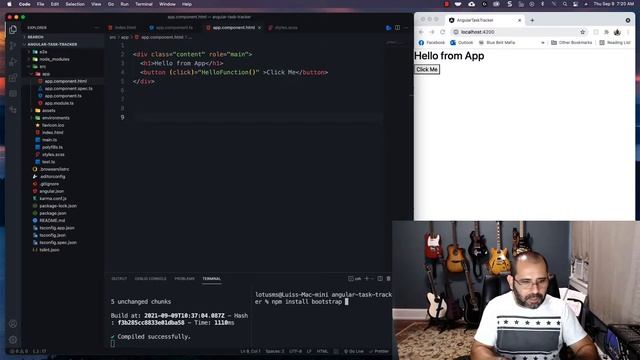Open Source Control view in activity bar

[x=13, y=45]
